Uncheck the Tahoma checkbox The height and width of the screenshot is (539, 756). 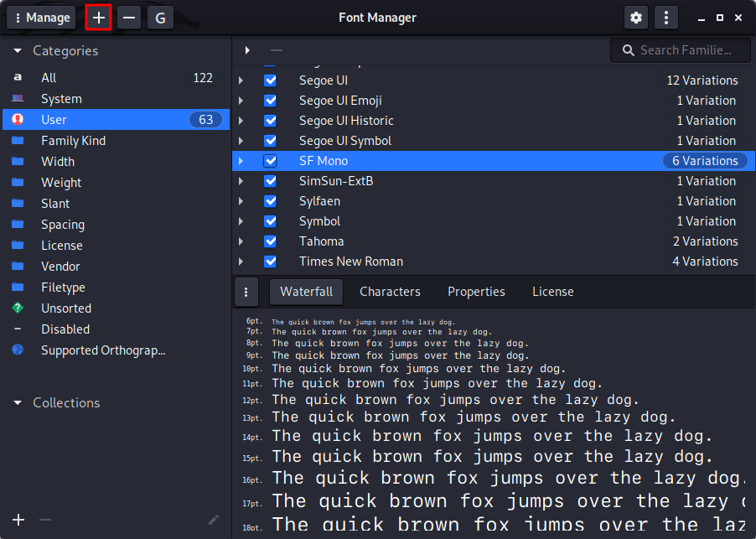270,241
